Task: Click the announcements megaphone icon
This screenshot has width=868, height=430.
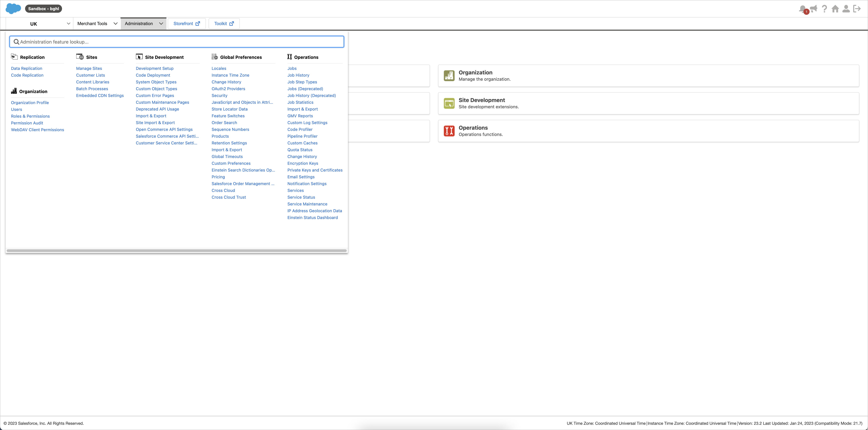Action: click(x=814, y=9)
